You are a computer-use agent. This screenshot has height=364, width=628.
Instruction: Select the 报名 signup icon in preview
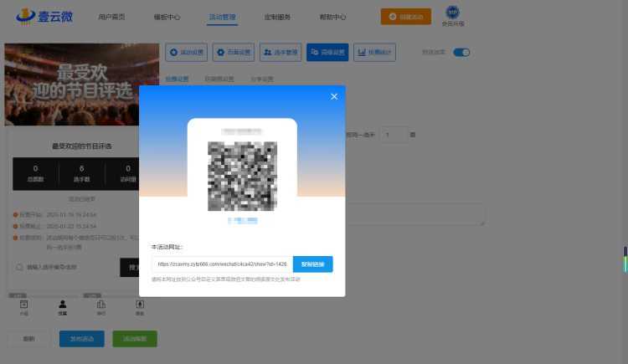click(x=140, y=308)
